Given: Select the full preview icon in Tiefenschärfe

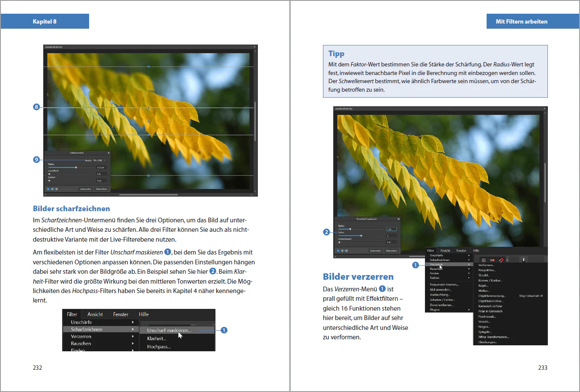Looking at the screenshot, I should [48, 189].
